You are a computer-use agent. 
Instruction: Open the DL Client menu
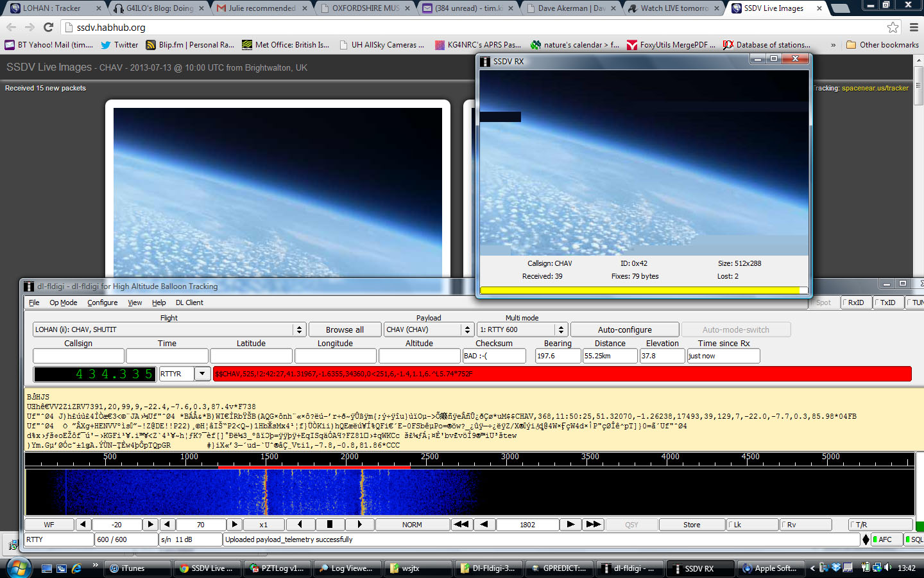pyautogui.click(x=190, y=302)
